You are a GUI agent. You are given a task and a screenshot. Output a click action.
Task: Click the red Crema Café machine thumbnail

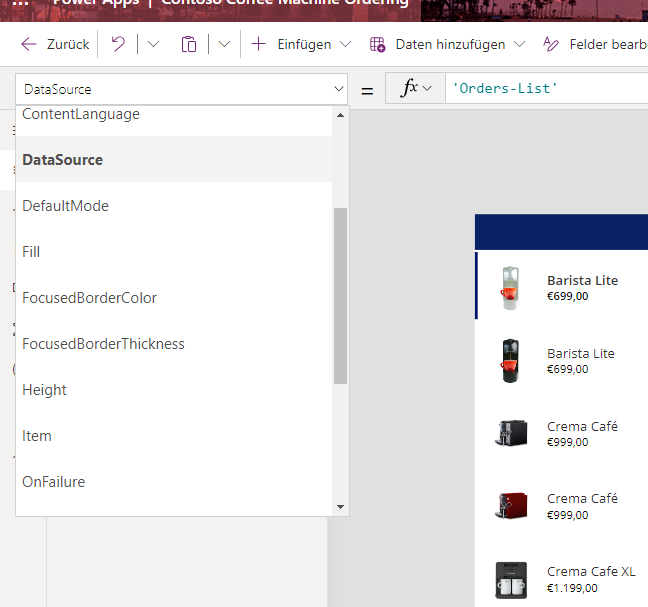tap(511, 505)
